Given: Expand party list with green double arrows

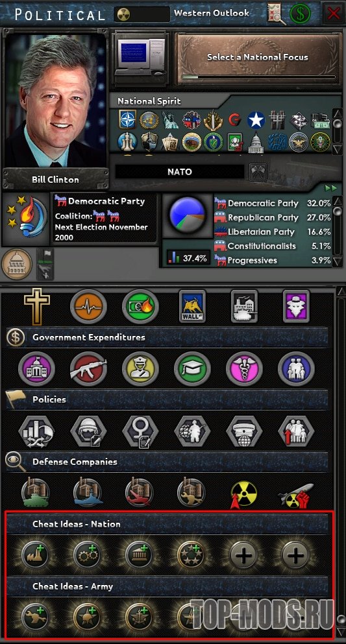Looking at the screenshot, I should click(x=331, y=188).
